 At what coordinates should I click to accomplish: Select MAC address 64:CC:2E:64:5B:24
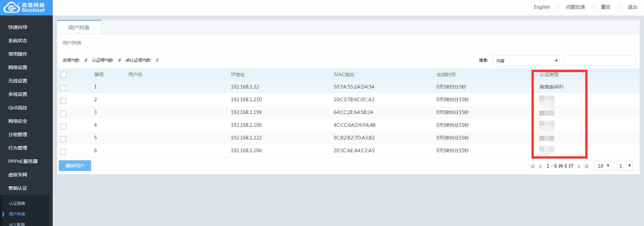click(x=353, y=112)
